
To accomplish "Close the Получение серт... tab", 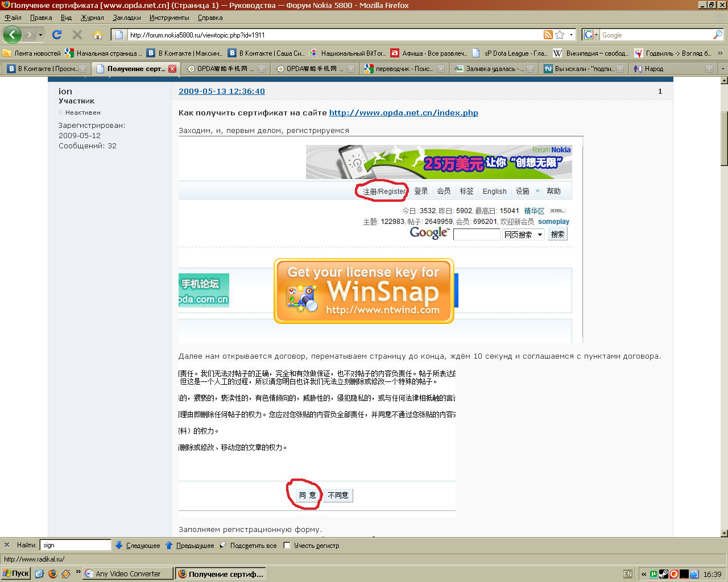I will 172,69.
